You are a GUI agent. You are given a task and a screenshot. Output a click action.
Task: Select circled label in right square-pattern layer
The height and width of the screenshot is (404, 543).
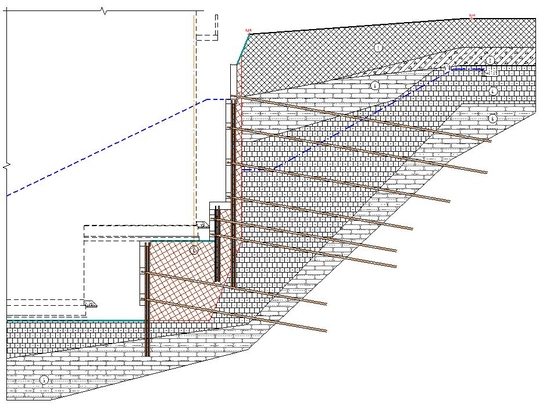(x=493, y=91)
